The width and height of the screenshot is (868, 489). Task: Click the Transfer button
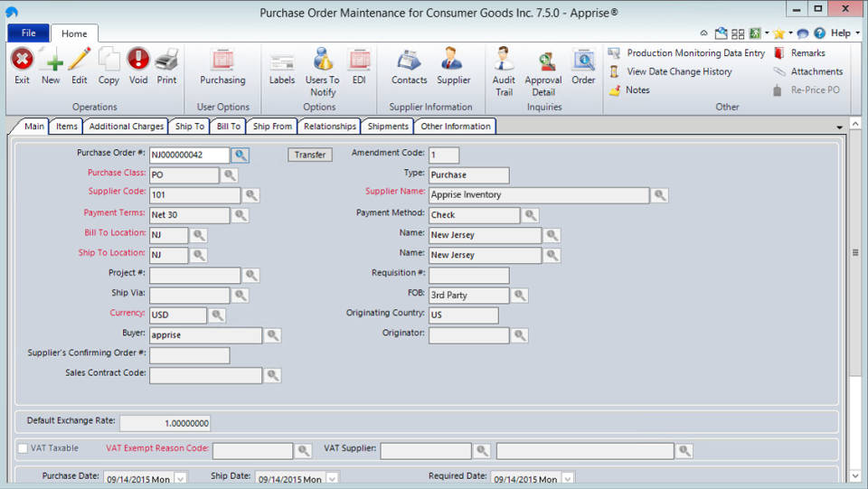tap(310, 155)
